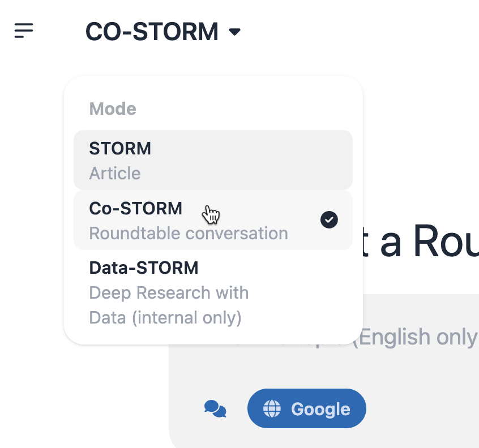This screenshot has height=448, width=479.
Task: Expand the CO-STORM mode dropdown arrow
Action: point(234,32)
